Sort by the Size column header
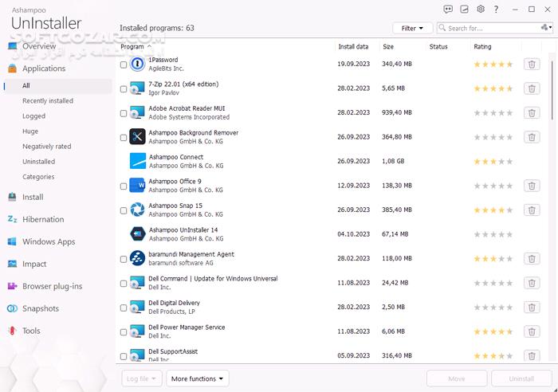This screenshot has width=558, height=392. click(388, 46)
